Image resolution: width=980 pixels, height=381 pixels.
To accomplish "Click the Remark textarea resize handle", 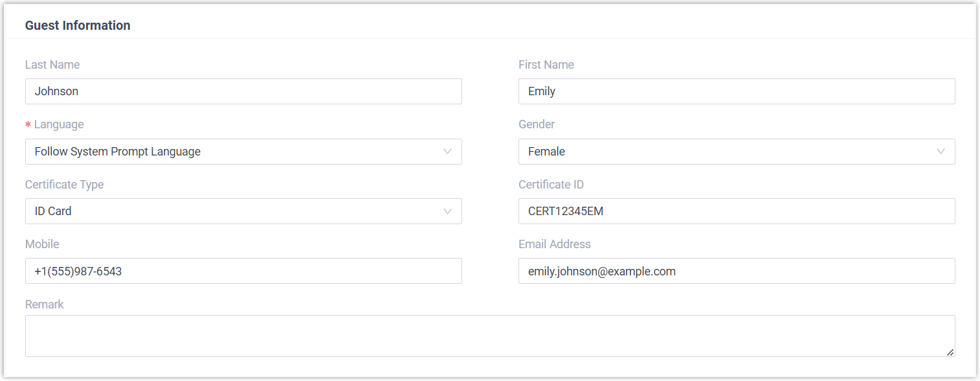I will [950, 352].
